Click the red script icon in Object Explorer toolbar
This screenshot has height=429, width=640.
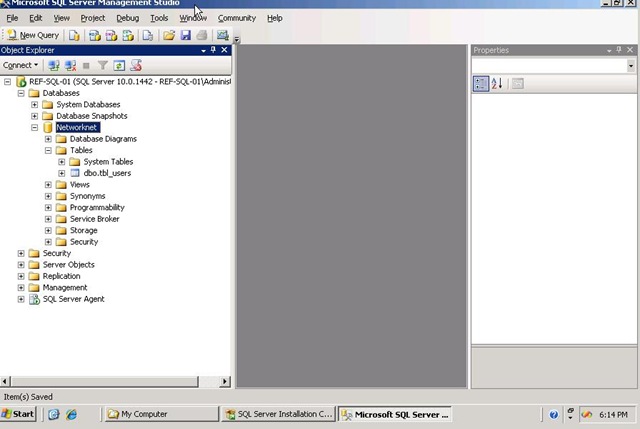(136, 65)
